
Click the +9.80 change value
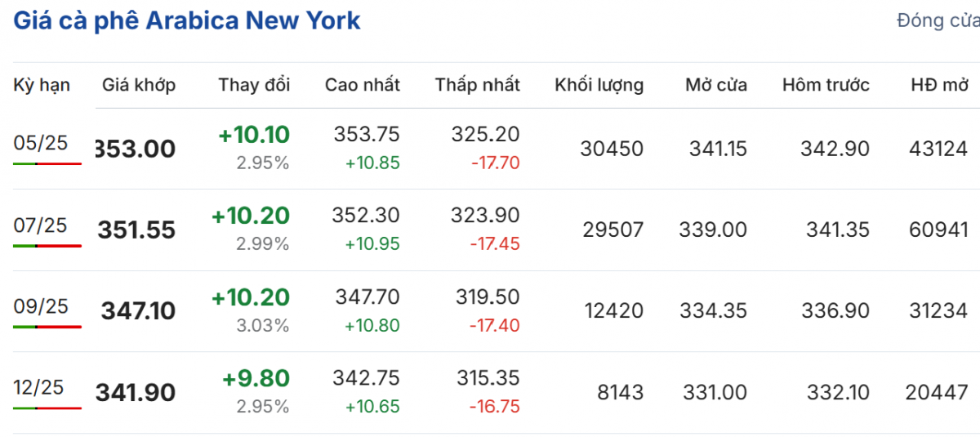[255, 378]
